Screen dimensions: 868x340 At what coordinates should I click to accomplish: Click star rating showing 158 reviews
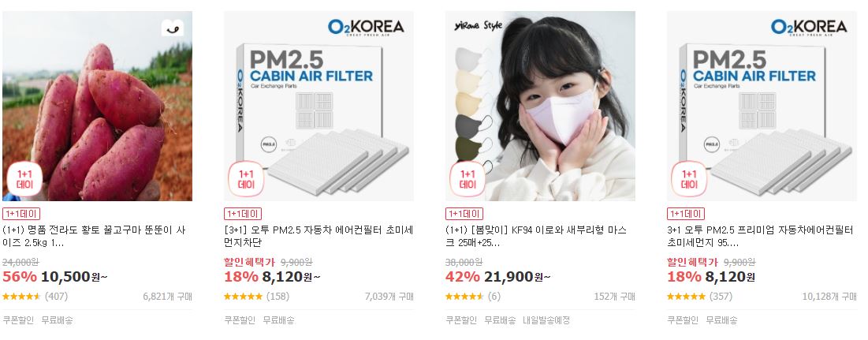(x=243, y=297)
